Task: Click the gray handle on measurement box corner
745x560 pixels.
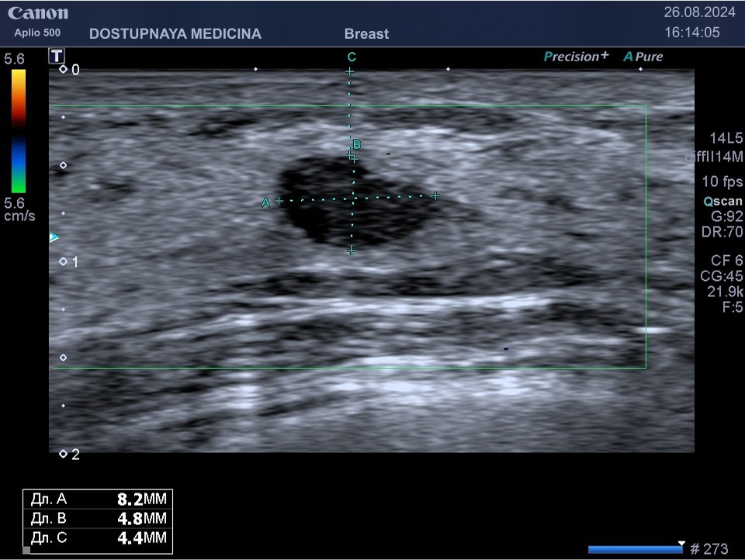Action: pyautogui.click(x=26, y=551)
